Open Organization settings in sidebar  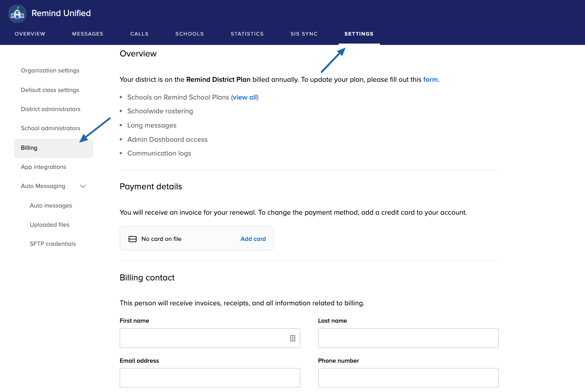tap(50, 71)
